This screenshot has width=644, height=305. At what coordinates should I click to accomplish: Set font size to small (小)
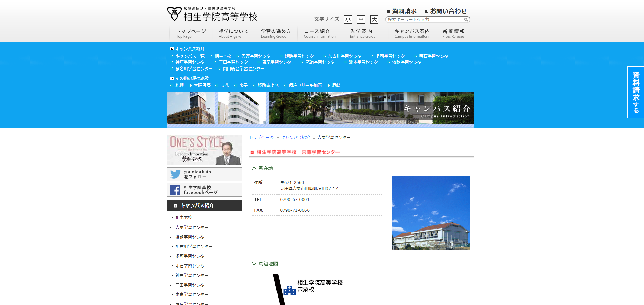(348, 19)
